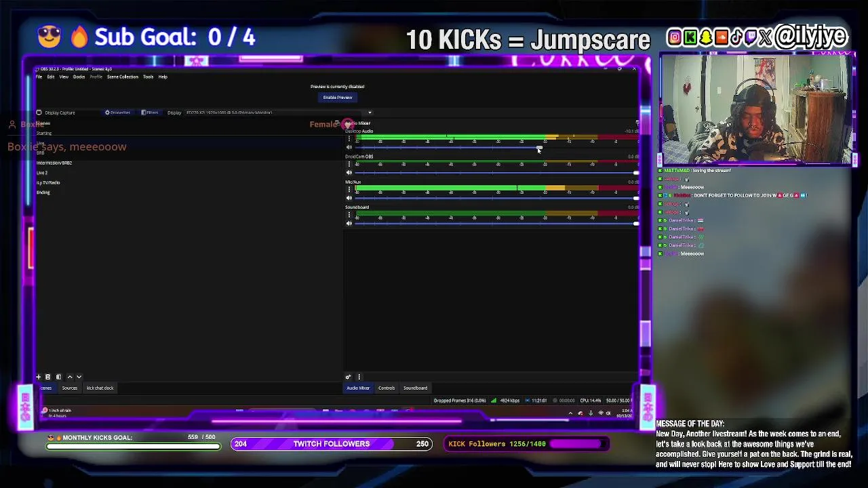Click Enable Preview button
This screenshot has height=488, width=868.
tap(338, 98)
